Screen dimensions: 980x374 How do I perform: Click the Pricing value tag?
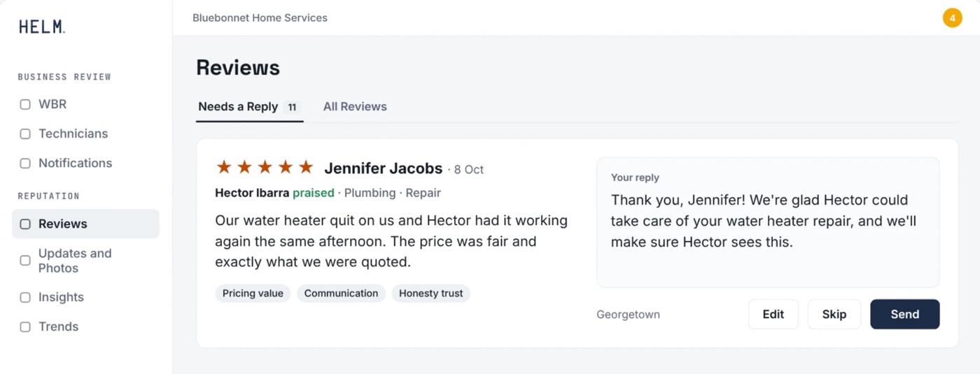[253, 294]
